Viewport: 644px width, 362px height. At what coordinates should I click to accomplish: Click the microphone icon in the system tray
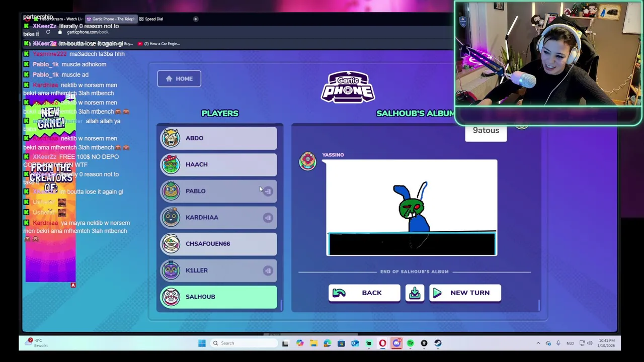coord(558,343)
